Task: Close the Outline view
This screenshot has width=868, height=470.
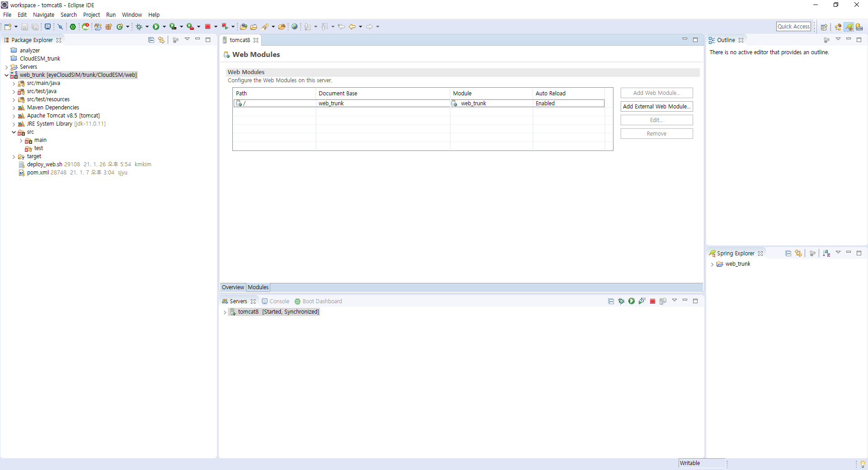Action: 741,40
